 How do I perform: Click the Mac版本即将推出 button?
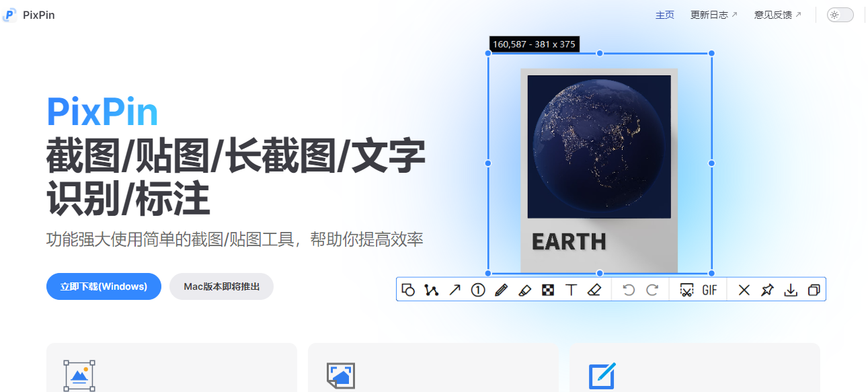click(221, 286)
